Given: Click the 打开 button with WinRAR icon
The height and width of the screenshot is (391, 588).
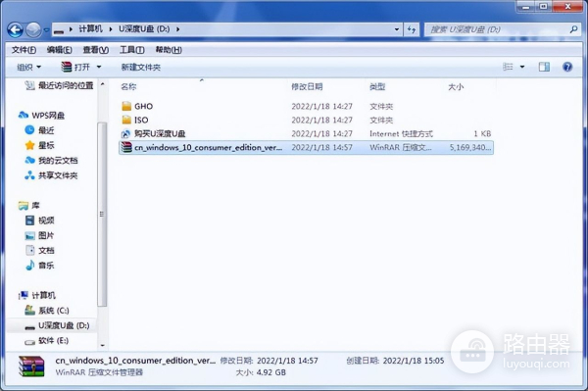Looking at the screenshot, I should tap(75, 67).
